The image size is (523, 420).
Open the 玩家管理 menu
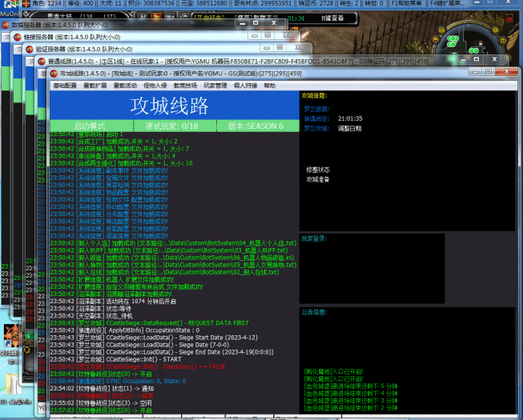215,86
